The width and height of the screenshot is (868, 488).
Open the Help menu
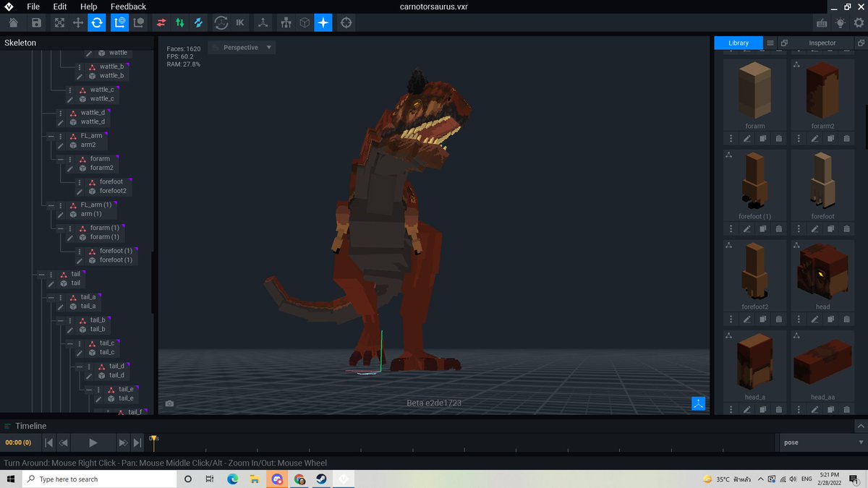tap(88, 7)
